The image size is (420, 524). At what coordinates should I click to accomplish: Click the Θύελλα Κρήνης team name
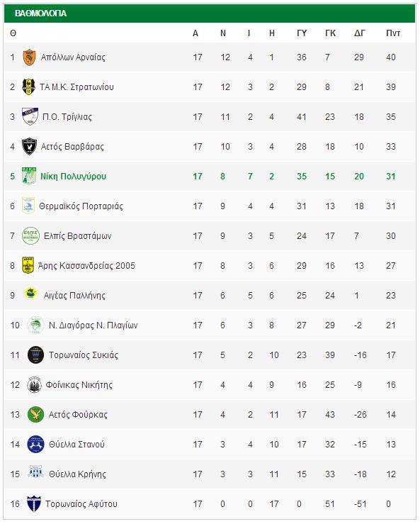click(77, 474)
